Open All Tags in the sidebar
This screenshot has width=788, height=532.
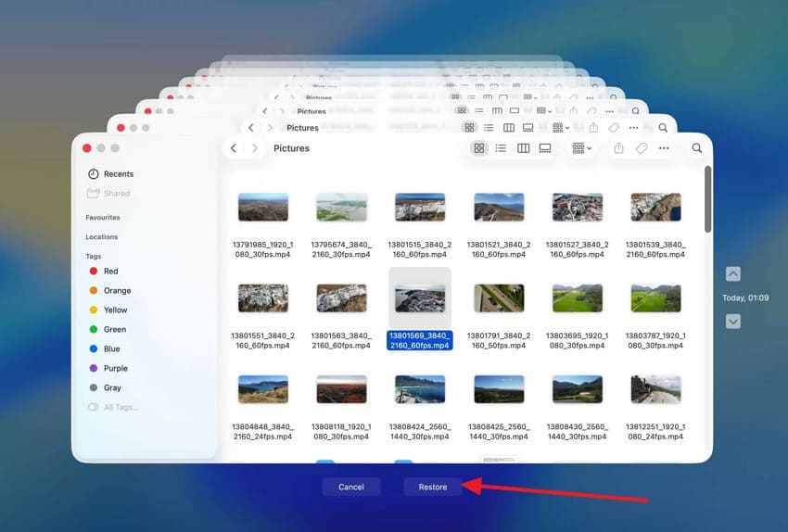click(x=112, y=407)
